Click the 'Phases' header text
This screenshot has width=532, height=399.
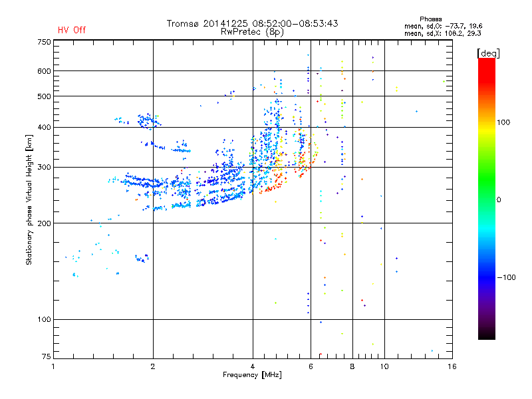click(430, 19)
